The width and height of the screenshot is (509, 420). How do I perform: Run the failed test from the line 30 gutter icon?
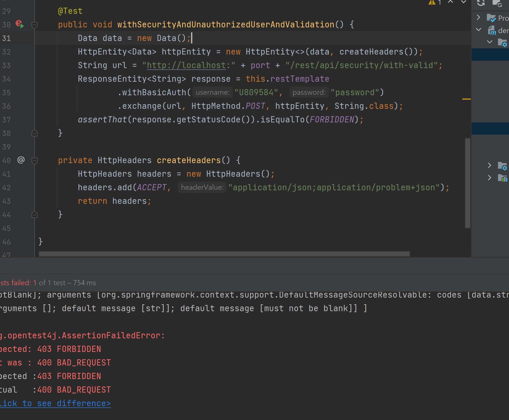20,24
